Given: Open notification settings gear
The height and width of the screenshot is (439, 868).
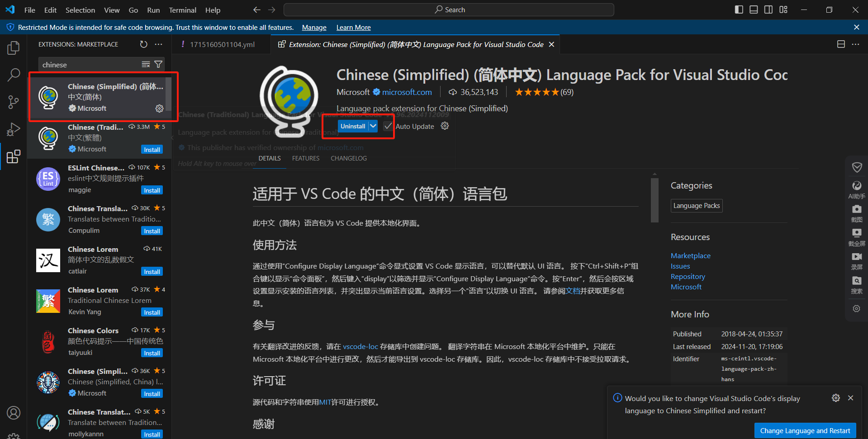Looking at the screenshot, I should (x=836, y=398).
